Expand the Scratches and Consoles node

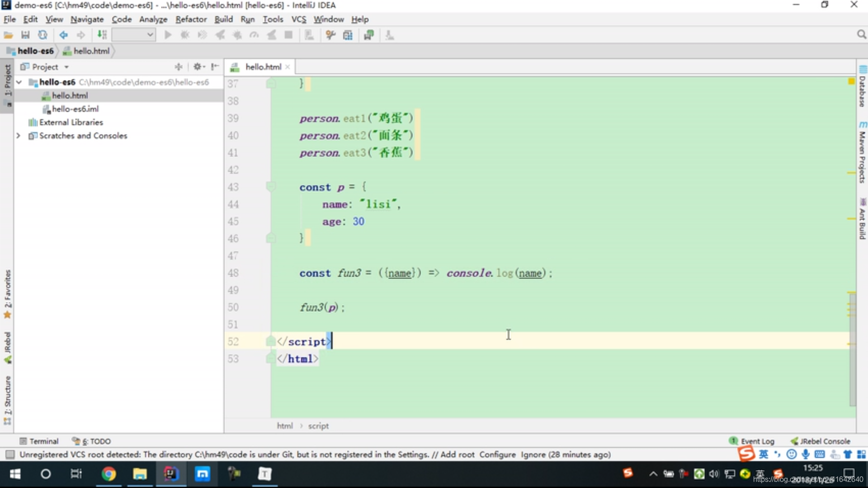point(19,136)
